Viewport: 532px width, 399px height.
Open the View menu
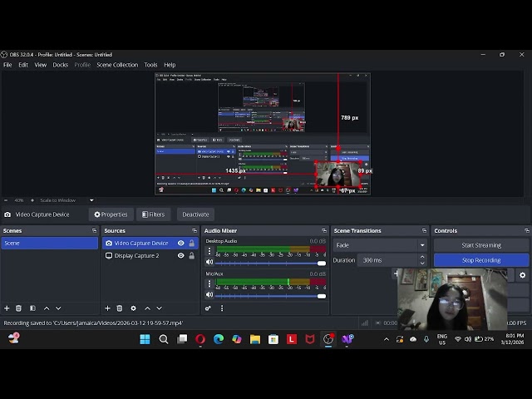click(41, 65)
